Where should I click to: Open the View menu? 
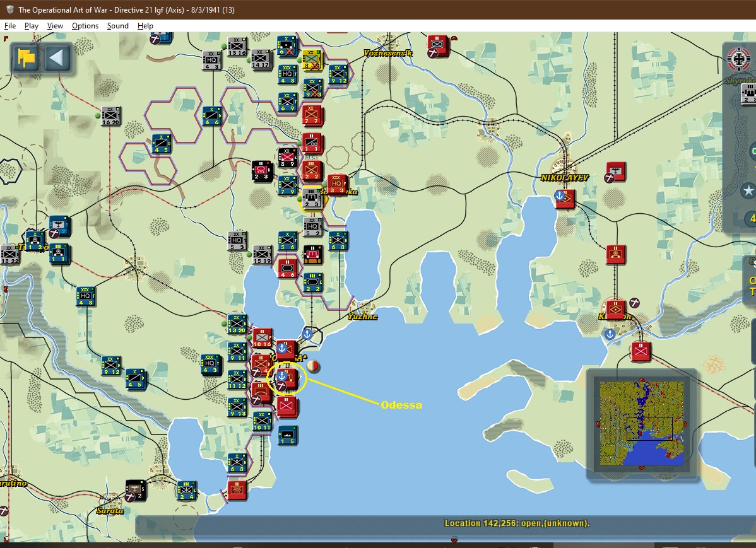(x=55, y=26)
